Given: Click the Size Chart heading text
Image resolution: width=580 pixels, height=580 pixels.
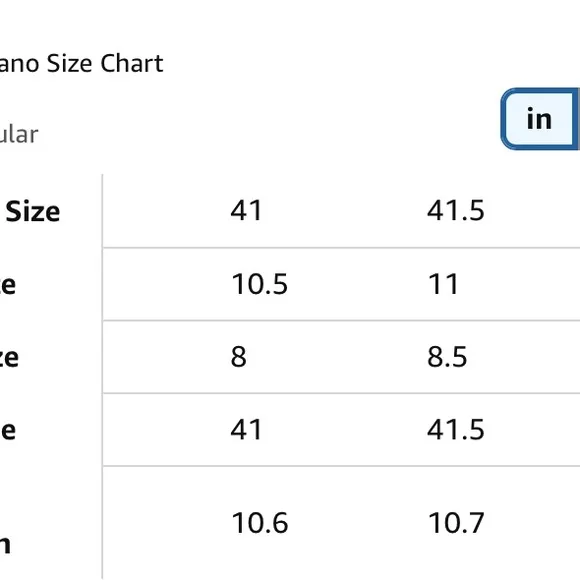Looking at the screenshot, I should [x=81, y=63].
